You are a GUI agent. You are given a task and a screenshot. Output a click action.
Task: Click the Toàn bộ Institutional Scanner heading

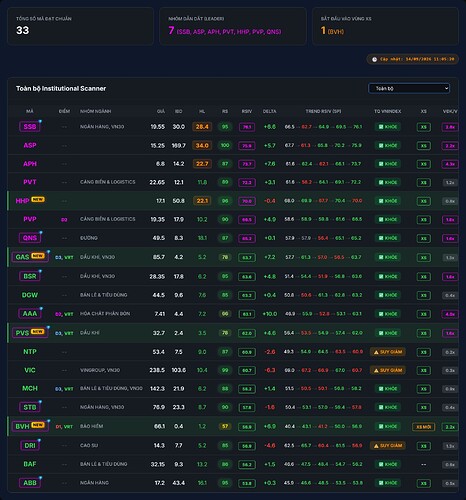click(x=61, y=88)
